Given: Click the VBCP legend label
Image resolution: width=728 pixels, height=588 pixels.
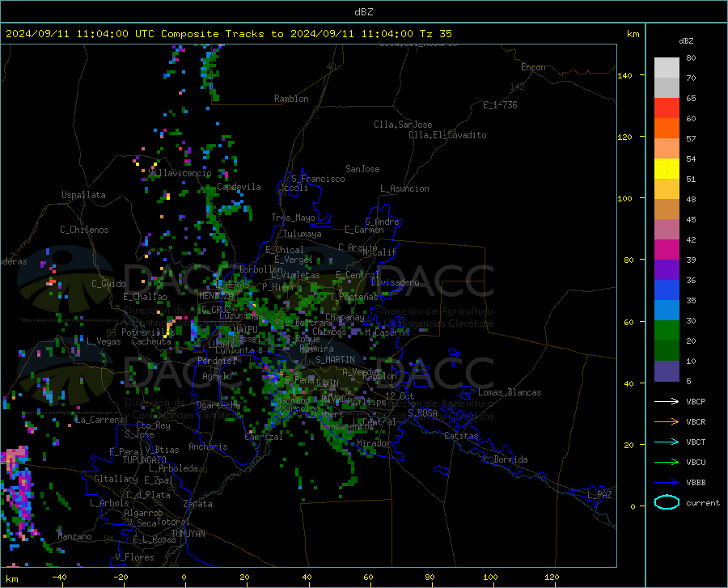Looking at the screenshot, I should pos(696,401).
